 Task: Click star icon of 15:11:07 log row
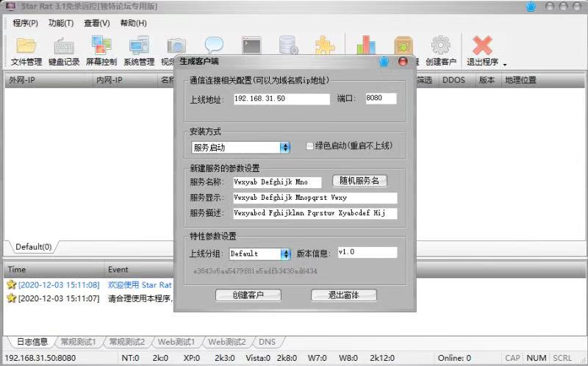(11, 298)
